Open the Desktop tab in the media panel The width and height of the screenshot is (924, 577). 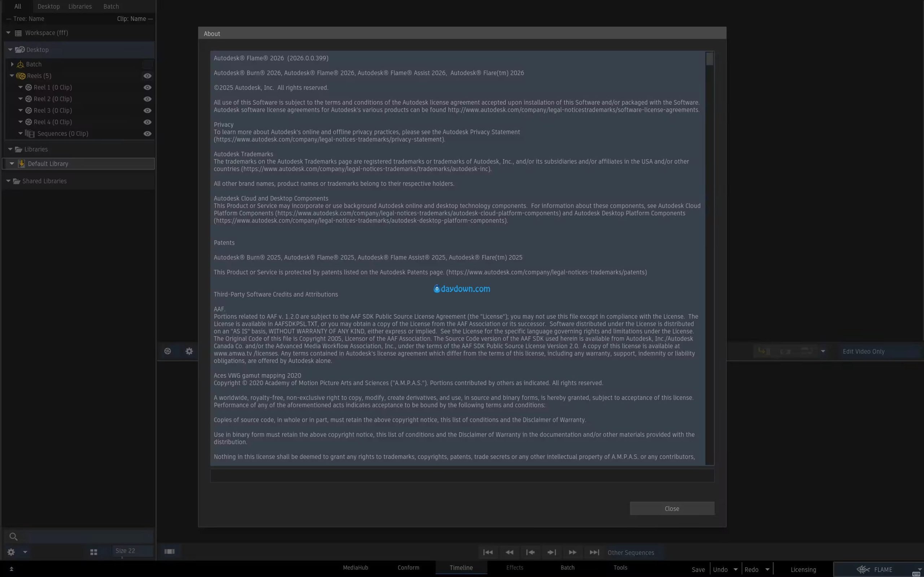[x=48, y=6]
